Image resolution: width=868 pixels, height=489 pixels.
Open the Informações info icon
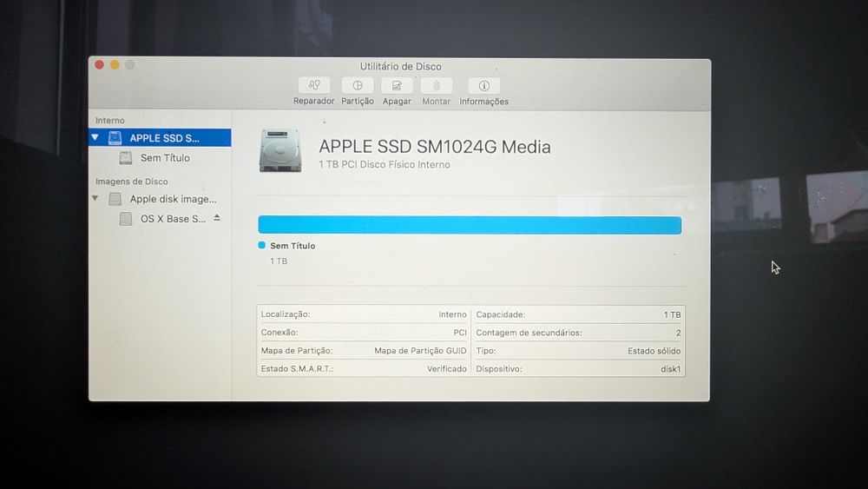tap(483, 86)
